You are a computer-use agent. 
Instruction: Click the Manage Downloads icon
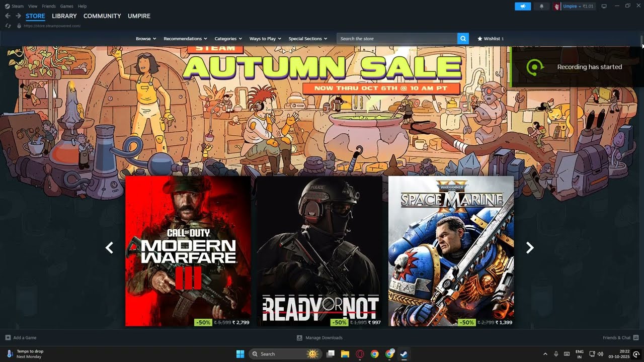click(x=299, y=337)
